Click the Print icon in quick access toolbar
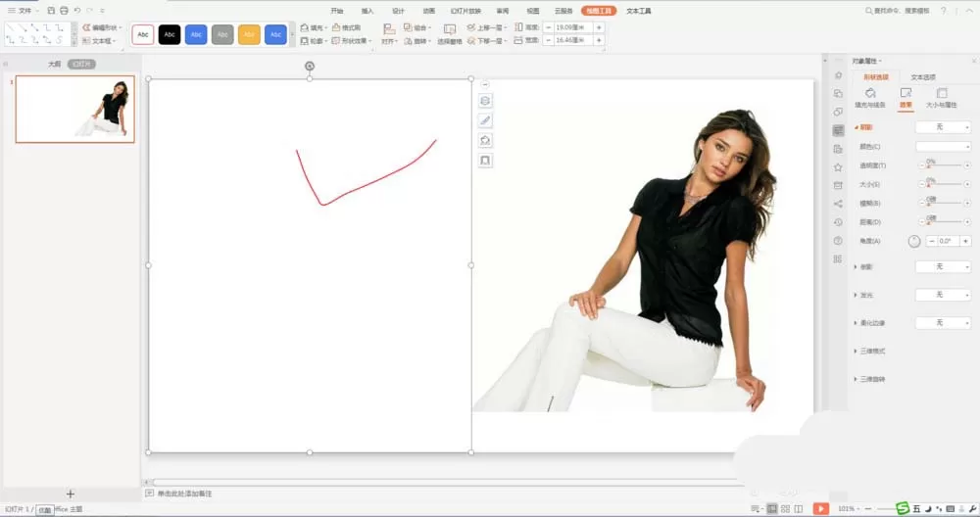Image resolution: width=980 pixels, height=517 pixels. pyautogui.click(x=64, y=11)
